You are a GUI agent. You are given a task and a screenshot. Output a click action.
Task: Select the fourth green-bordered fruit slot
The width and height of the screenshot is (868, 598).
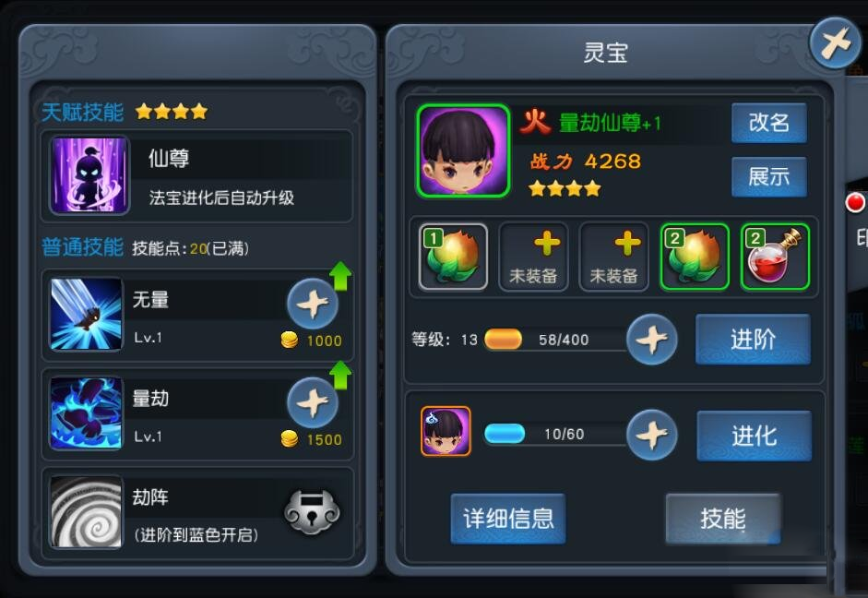pyautogui.click(x=695, y=257)
